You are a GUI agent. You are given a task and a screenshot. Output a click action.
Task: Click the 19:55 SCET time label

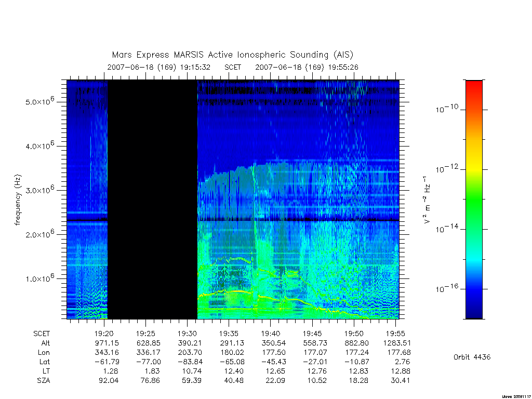pyautogui.click(x=395, y=334)
